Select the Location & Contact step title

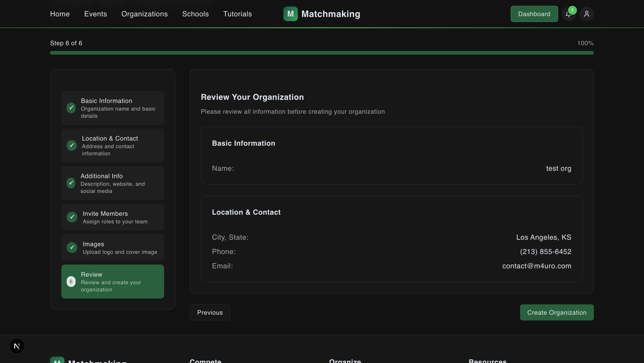[110, 138]
